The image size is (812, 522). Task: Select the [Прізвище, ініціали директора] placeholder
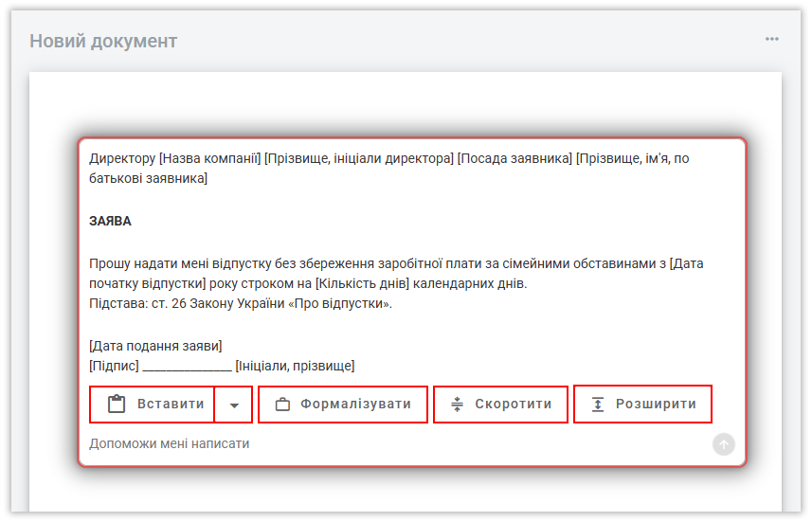point(358,158)
